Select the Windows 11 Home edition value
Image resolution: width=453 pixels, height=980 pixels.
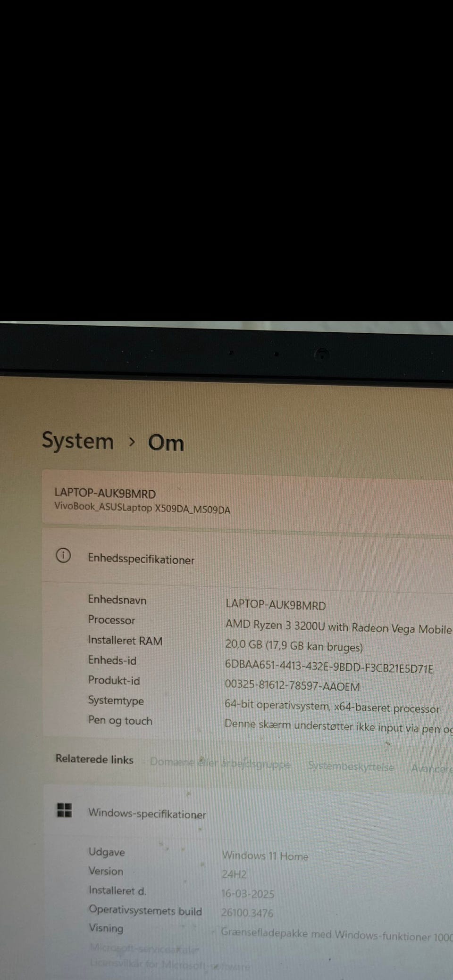(265, 856)
